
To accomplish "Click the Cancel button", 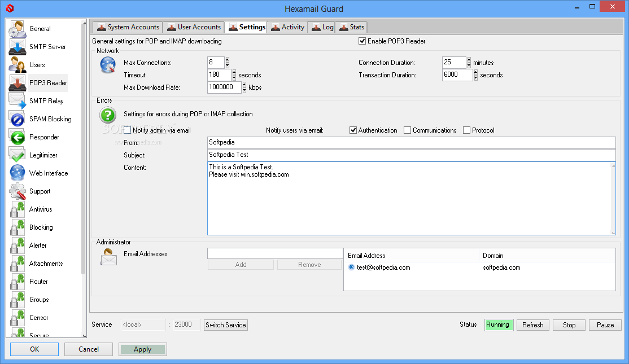I will click(89, 349).
